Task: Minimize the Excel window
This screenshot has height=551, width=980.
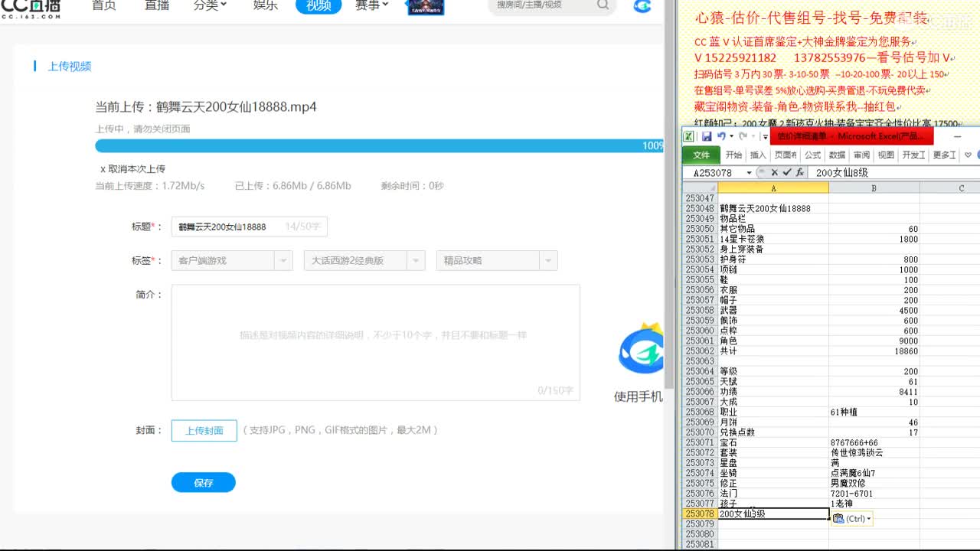Action: pyautogui.click(x=957, y=137)
